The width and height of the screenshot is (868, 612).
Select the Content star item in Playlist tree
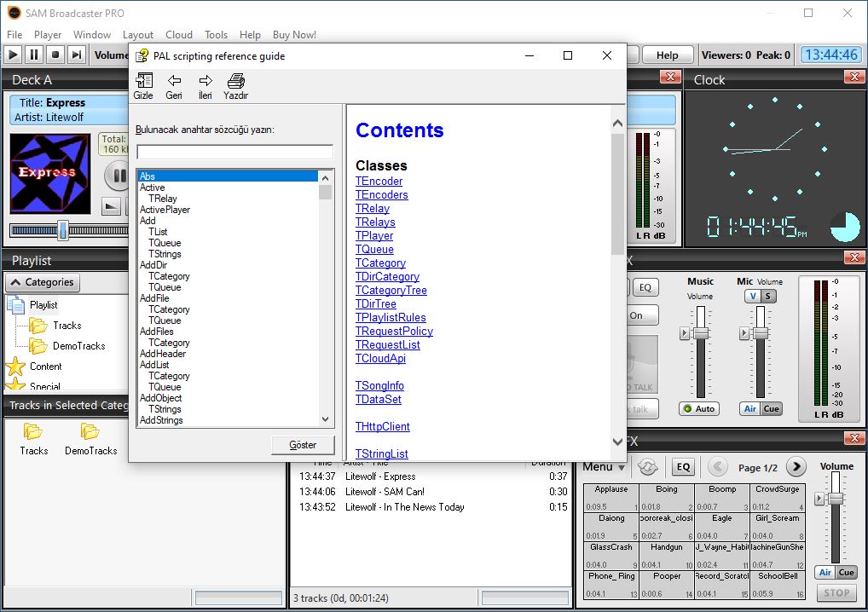[45, 367]
